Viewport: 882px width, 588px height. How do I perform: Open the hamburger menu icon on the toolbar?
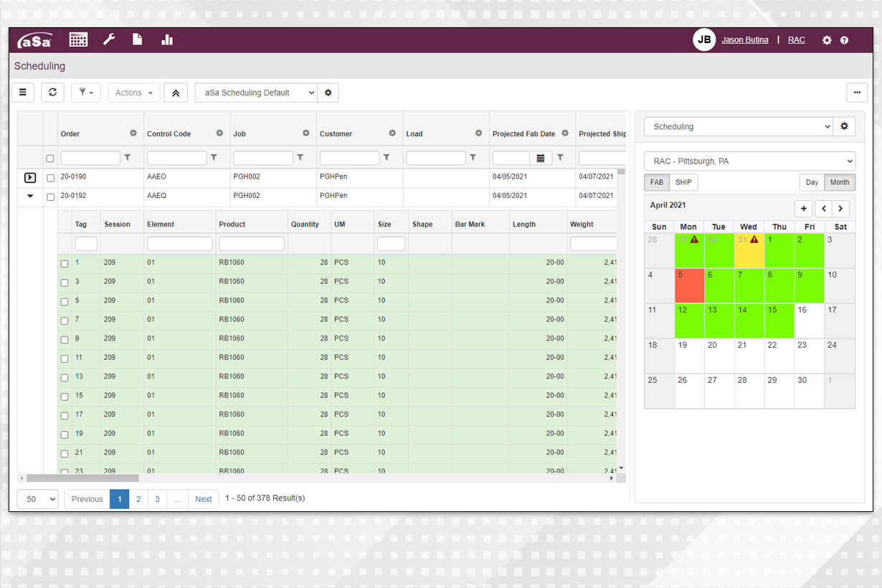point(22,92)
